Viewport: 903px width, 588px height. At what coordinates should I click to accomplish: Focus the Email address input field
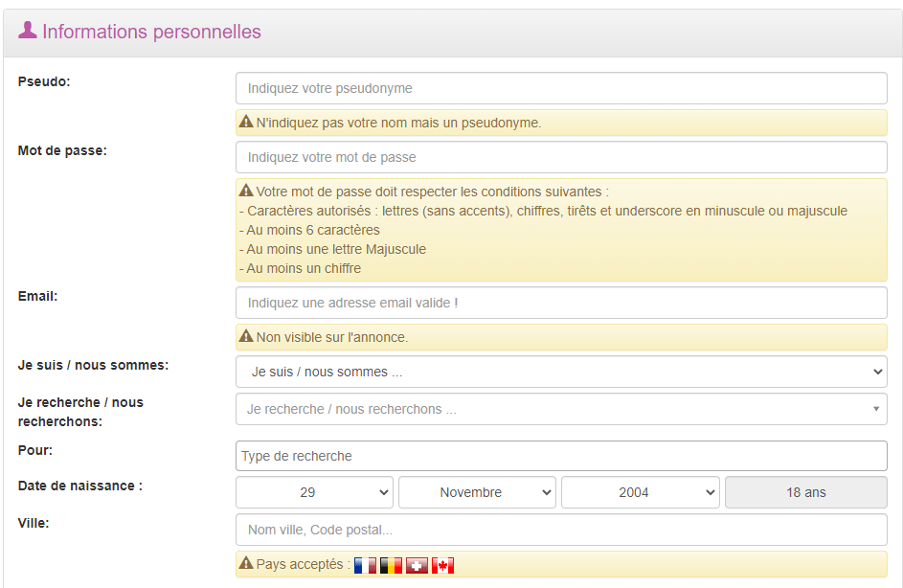coord(561,303)
